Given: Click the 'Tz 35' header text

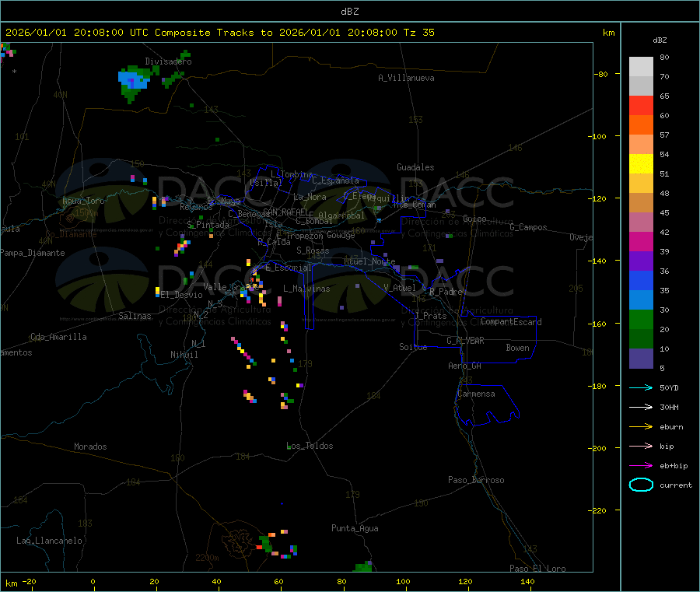Looking at the screenshot, I should tap(418, 33).
